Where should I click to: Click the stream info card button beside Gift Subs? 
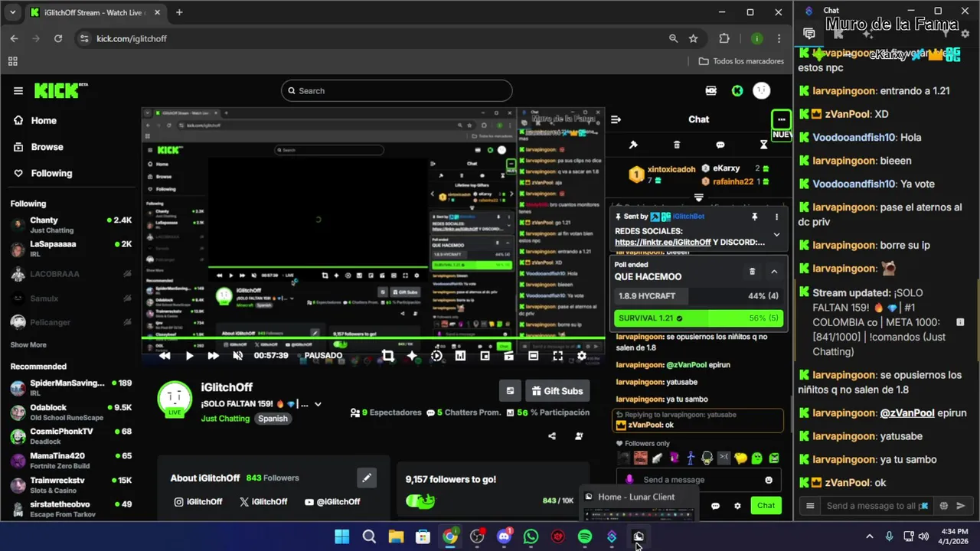pyautogui.click(x=510, y=391)
